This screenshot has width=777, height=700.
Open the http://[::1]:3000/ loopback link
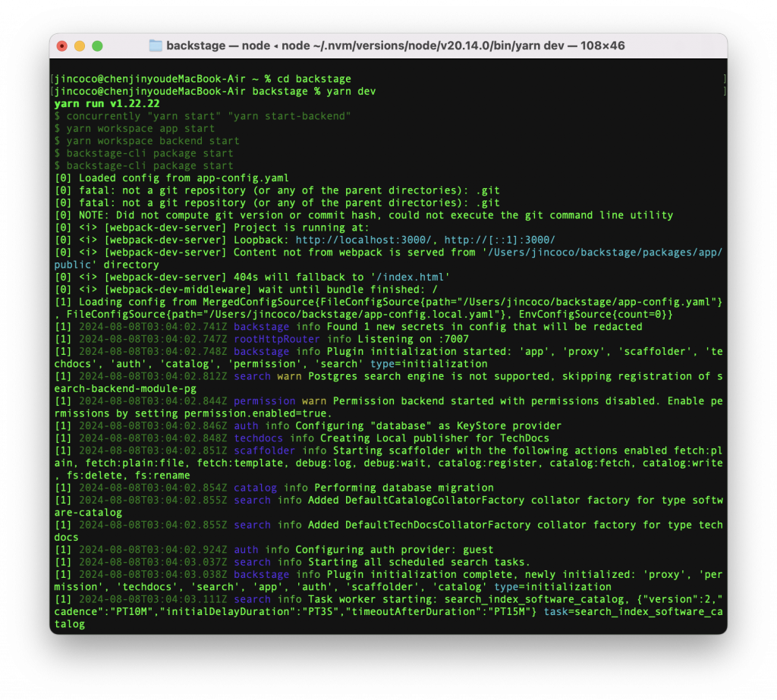(x=499, y=240)
